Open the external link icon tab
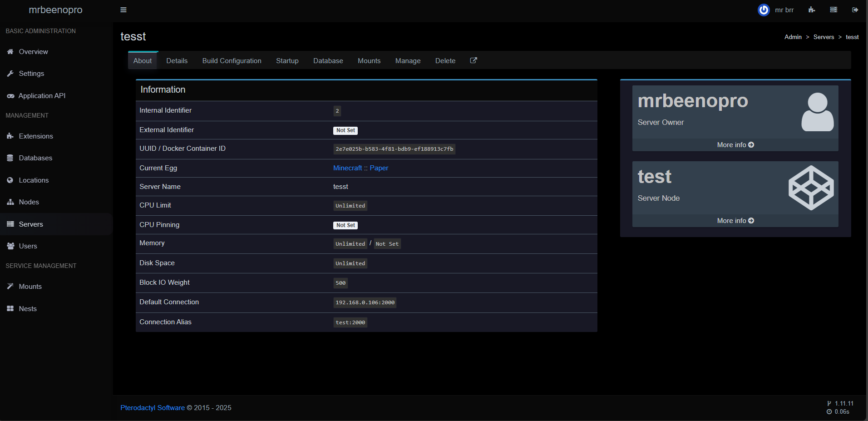 point(473,60)
